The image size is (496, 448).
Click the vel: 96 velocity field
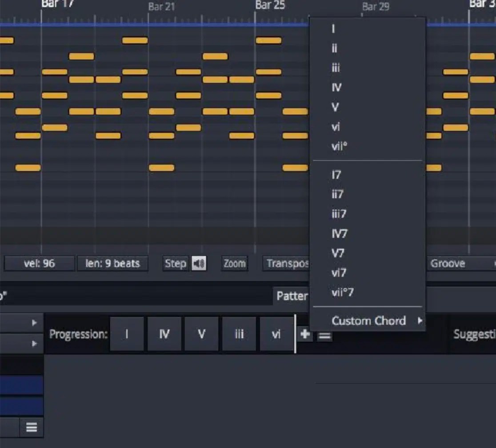39,263
